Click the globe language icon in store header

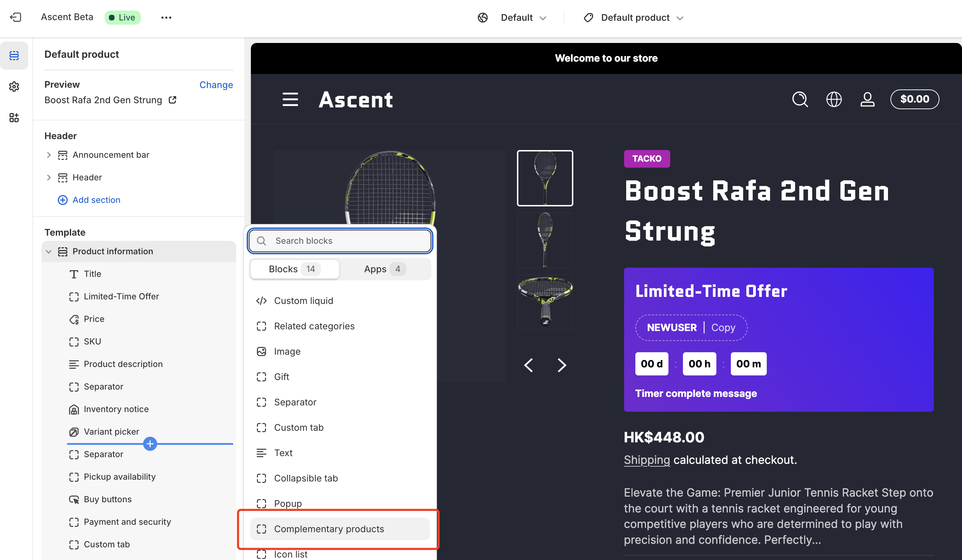834,100
